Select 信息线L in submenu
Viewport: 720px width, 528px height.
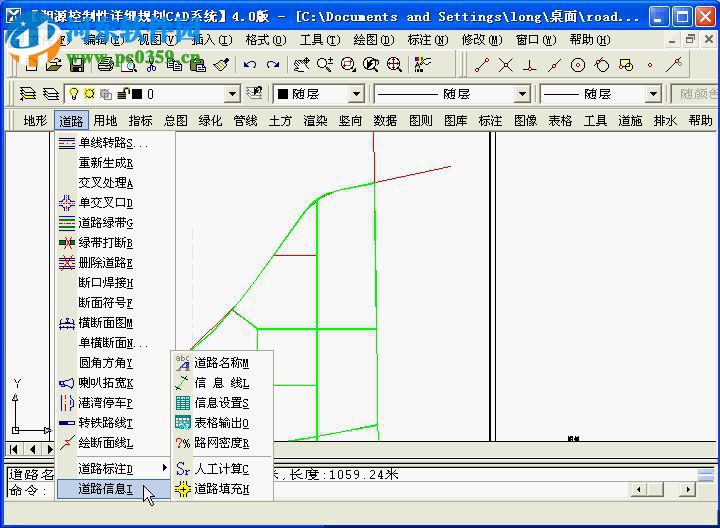pyautogui.click(x=222, y=383)
